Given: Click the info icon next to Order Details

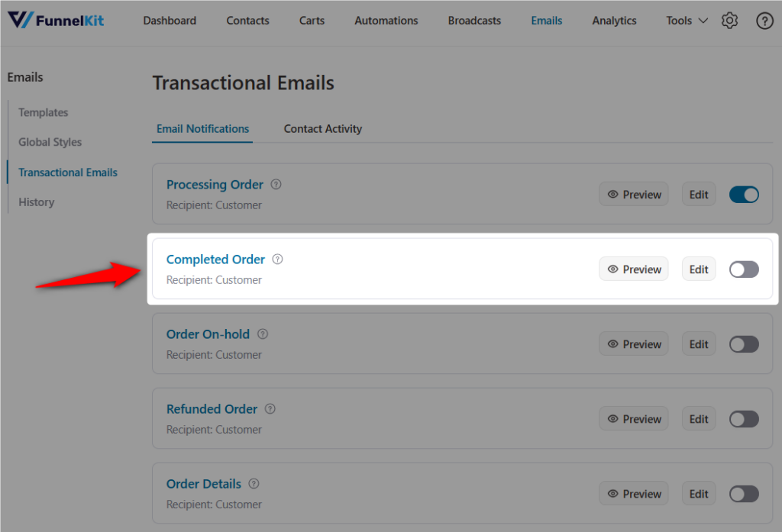Looking at the screenshot, I should [253, 483].
